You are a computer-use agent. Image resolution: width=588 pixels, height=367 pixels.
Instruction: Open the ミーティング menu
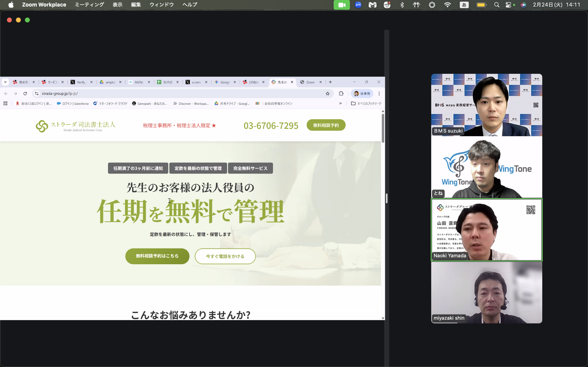click(89, 5)
